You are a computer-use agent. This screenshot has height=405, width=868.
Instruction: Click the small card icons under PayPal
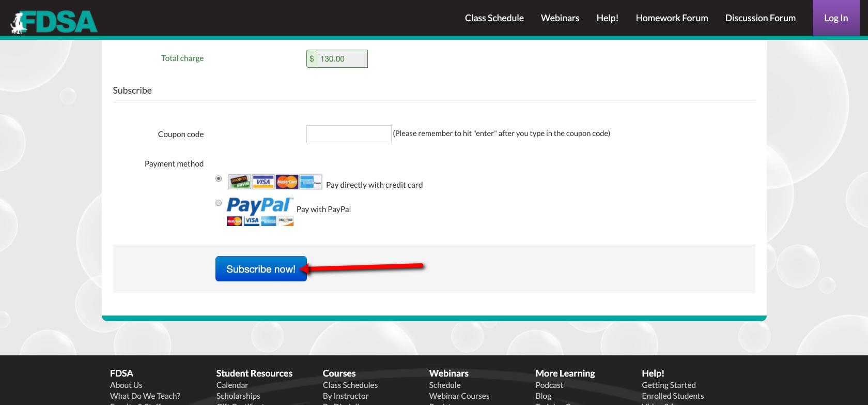click(x=260, y=221)
